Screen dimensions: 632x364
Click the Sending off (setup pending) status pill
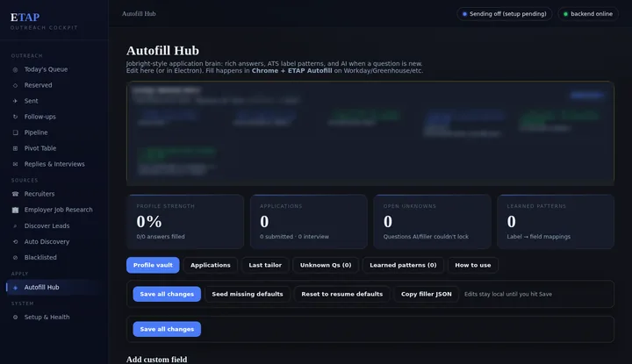click(x=504, y=14)
